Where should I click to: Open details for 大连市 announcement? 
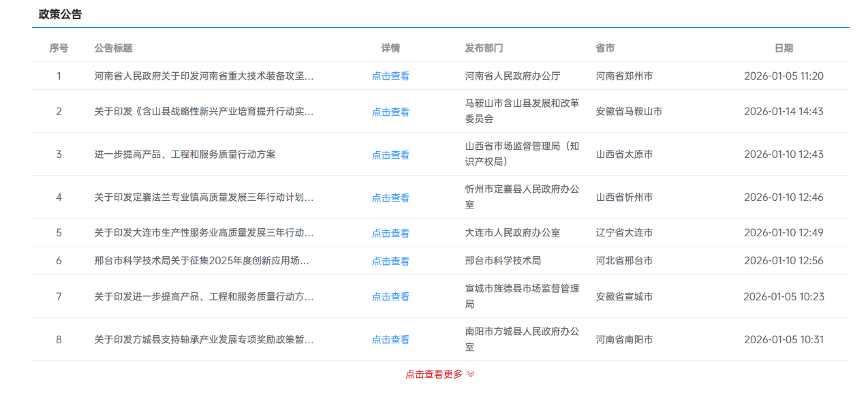coord(390,233)
